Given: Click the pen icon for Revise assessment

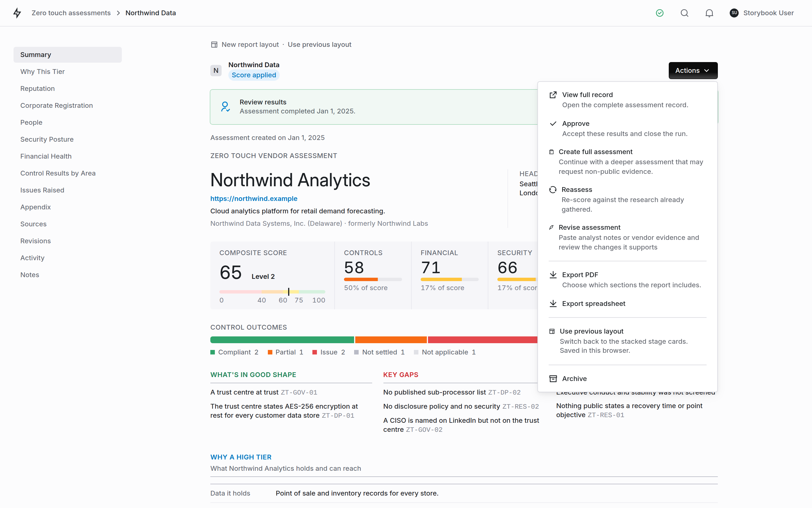Looking at the screenshot, I should [551, 227].
